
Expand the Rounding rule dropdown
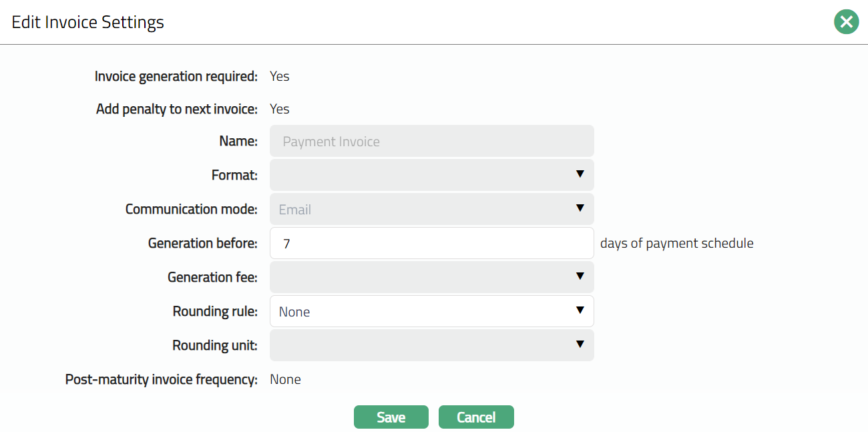click(431, 312)
